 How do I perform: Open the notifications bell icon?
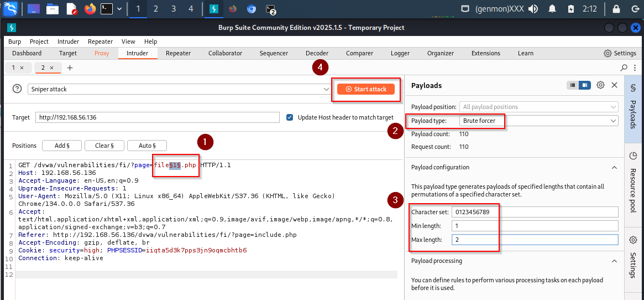pyautogui.click(x=552, y=9)
